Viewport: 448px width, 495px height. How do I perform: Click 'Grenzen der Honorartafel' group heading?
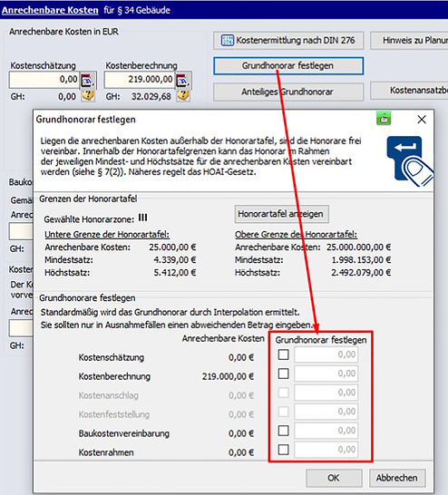(x=88, y=199)
